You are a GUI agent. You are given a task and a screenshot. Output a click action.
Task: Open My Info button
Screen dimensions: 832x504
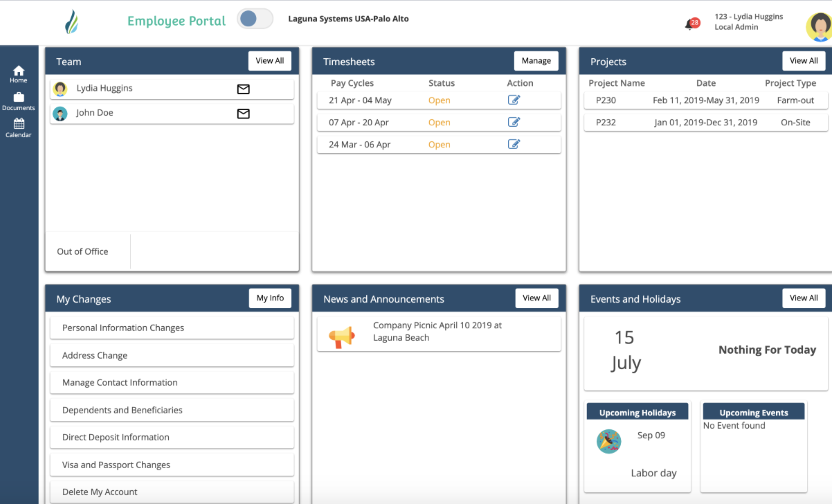point(270,298)
